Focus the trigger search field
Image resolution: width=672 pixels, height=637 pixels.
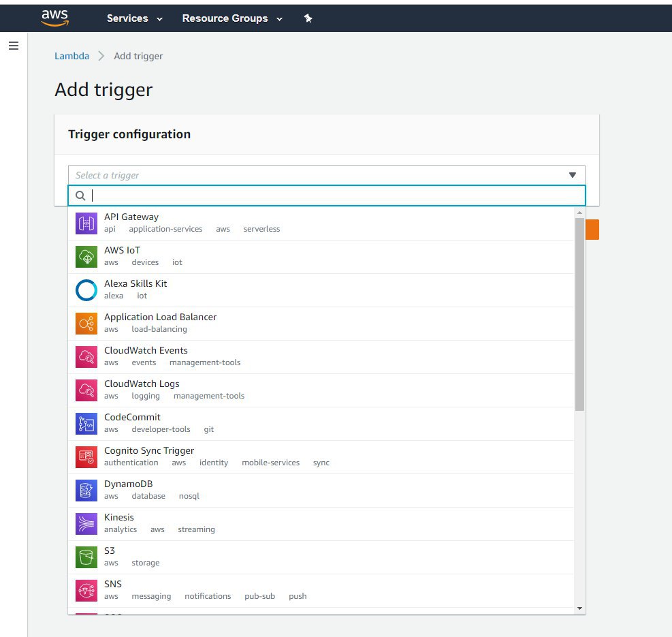pos(327,196)
